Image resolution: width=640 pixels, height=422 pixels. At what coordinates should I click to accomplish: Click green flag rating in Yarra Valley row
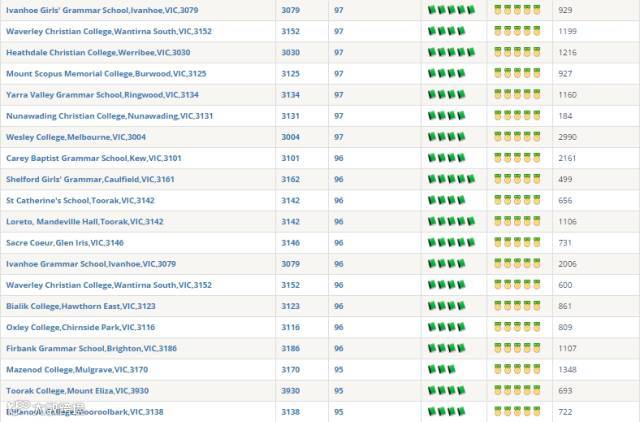447,94
